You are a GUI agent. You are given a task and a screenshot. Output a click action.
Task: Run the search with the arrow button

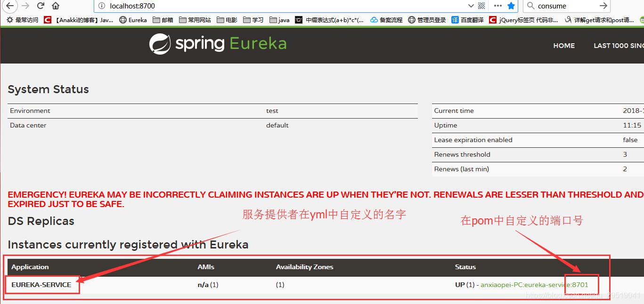tap(603, 6)
